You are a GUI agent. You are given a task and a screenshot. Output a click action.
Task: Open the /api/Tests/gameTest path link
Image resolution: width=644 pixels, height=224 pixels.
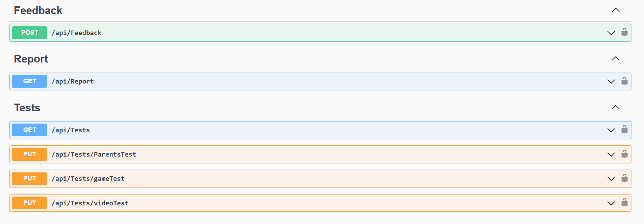pos(88,179)
